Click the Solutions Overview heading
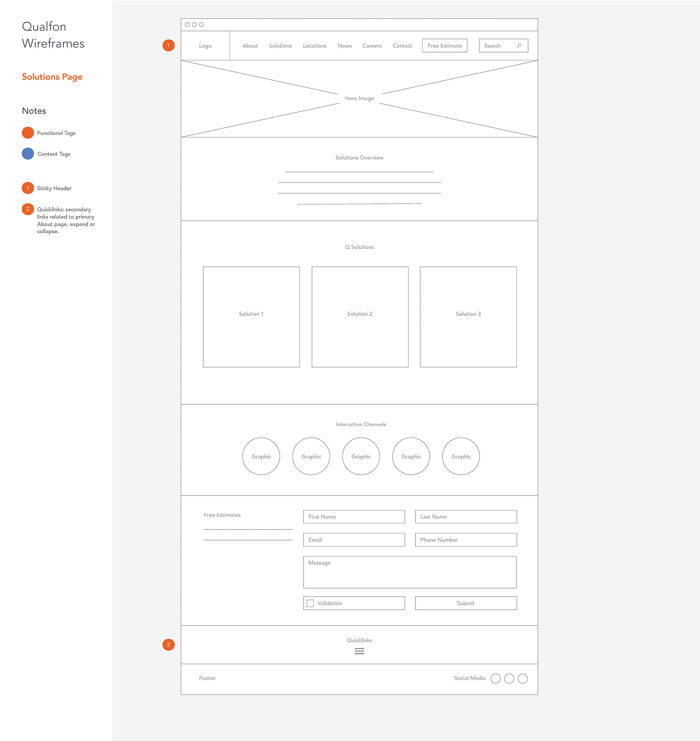Screen dimensions: 700x741 click(x=359, y=157)
